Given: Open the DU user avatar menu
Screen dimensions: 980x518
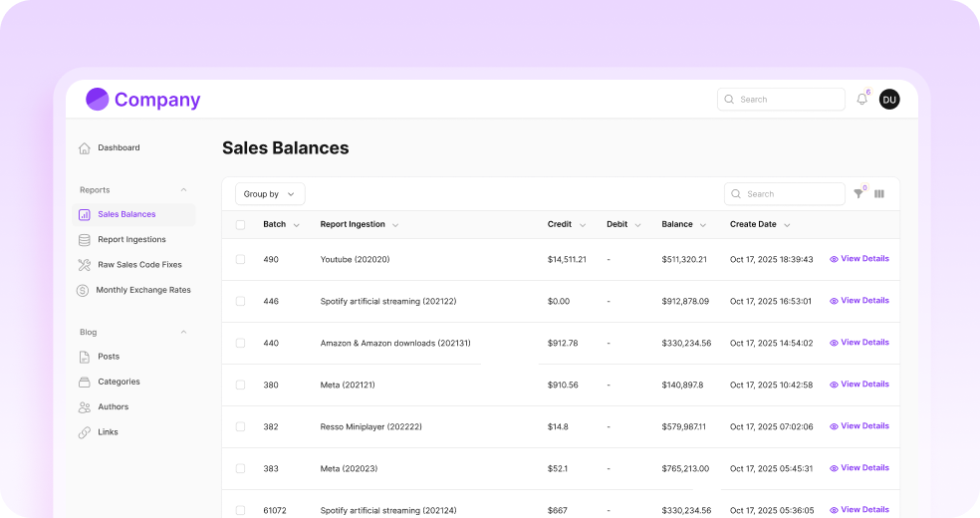Looking at the screenshot, I should (x=889, y=100).
